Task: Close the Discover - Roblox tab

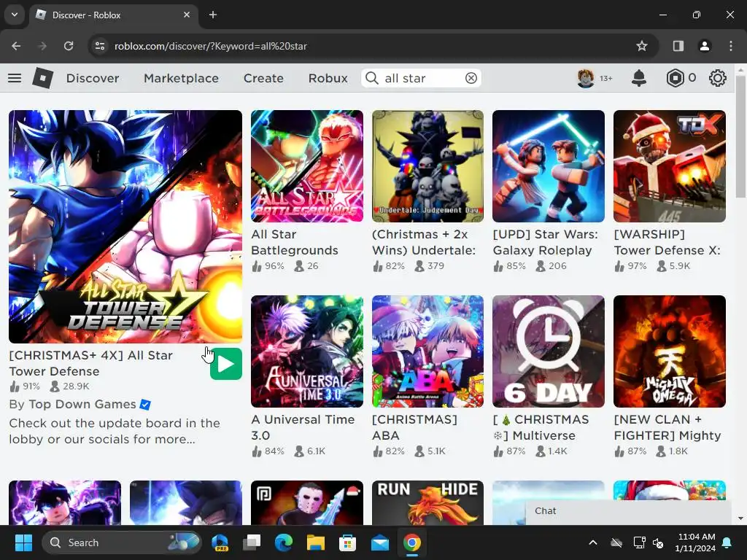Action: pyautogui.click(x=187, y=15)
